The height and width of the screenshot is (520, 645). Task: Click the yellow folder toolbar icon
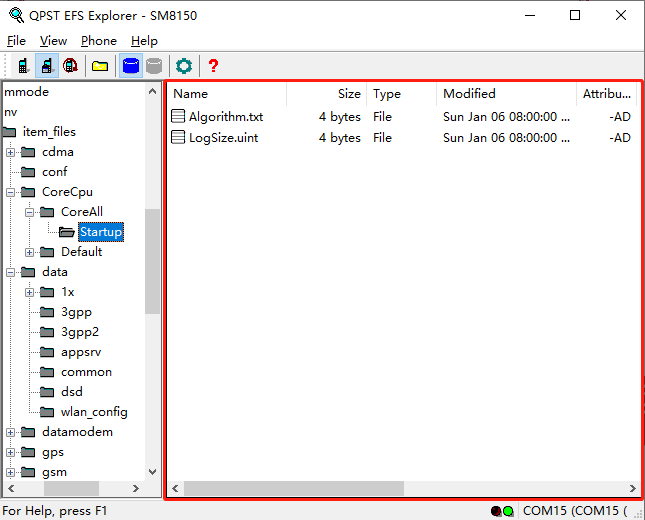click(100, 66)
